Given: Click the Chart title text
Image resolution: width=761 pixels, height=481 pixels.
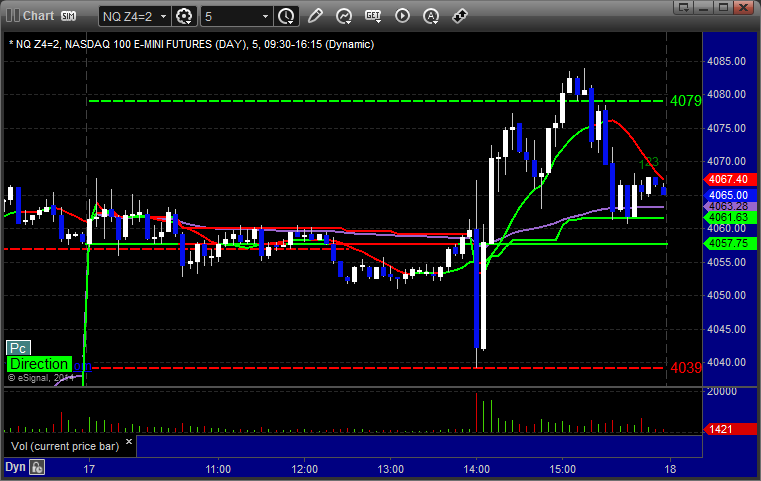Looking at the screenshot, I should (x=38, y=16).
